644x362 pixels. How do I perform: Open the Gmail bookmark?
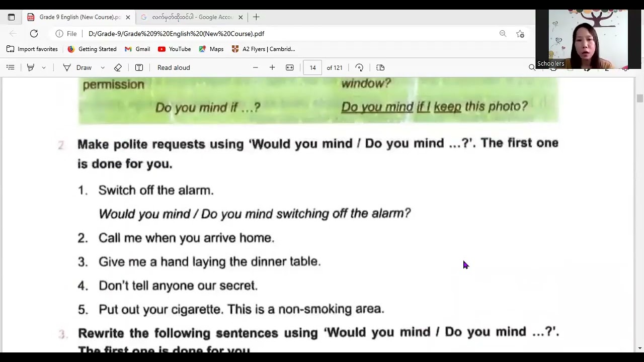tap(137, 49)
